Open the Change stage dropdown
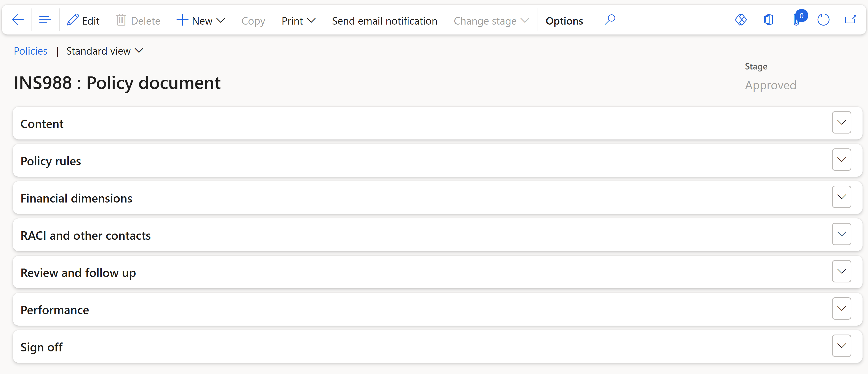The image size is (868, 374). [491, 21]
